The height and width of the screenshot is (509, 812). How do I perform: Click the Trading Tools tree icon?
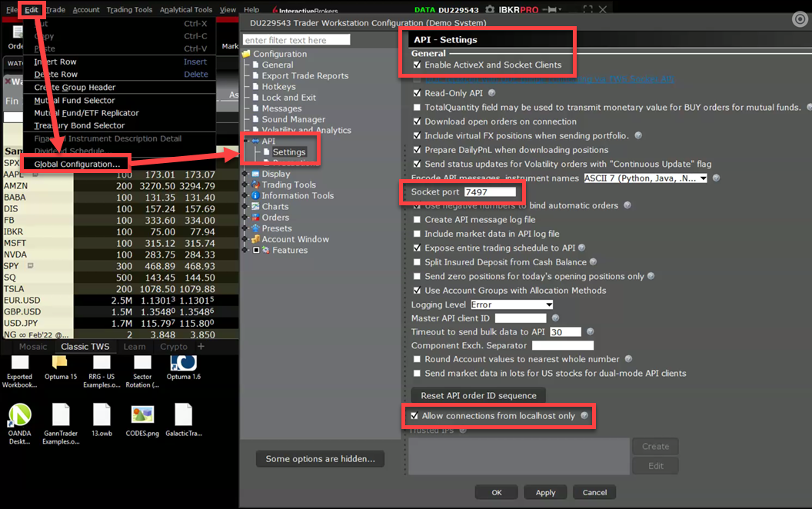point(255,185)
